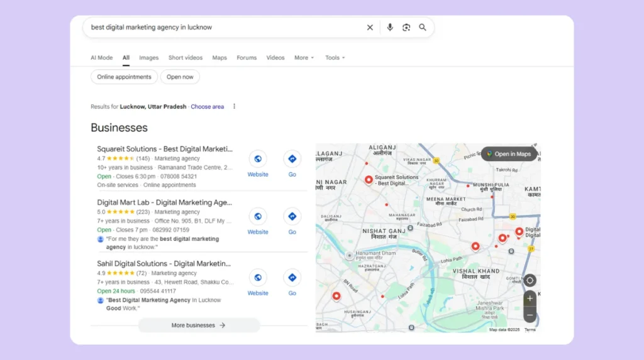Open Digital Mart Lab website globe icon

click(x=258, y=216)
